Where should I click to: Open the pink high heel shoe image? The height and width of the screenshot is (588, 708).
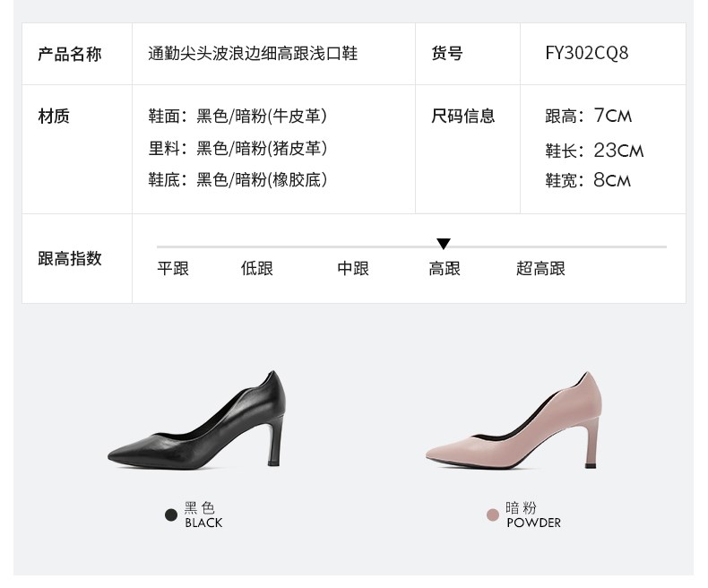pyautogui.click(x=514, y=420)
